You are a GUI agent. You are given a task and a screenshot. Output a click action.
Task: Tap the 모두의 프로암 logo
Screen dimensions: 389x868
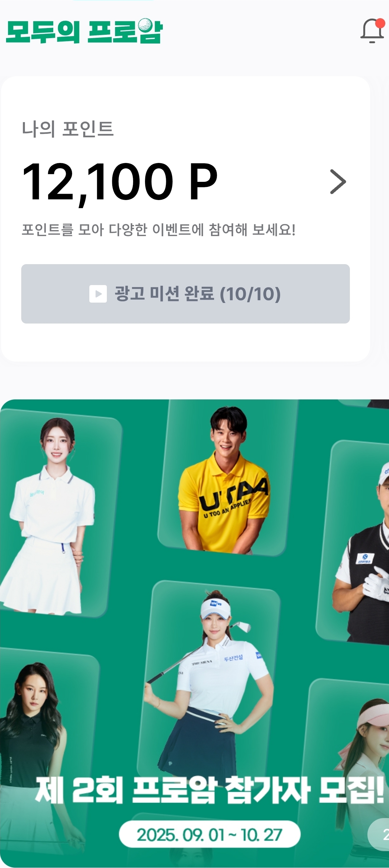[x=84, y=31]
